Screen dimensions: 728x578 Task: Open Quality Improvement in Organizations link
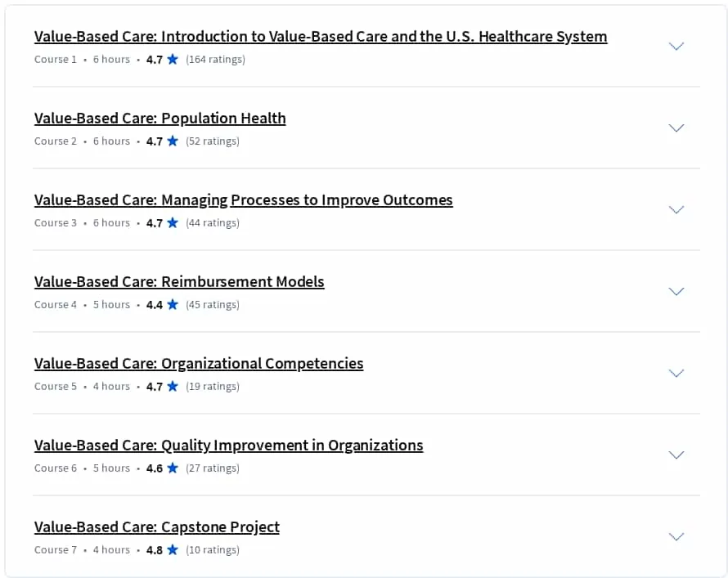click(x=228, y=446)
